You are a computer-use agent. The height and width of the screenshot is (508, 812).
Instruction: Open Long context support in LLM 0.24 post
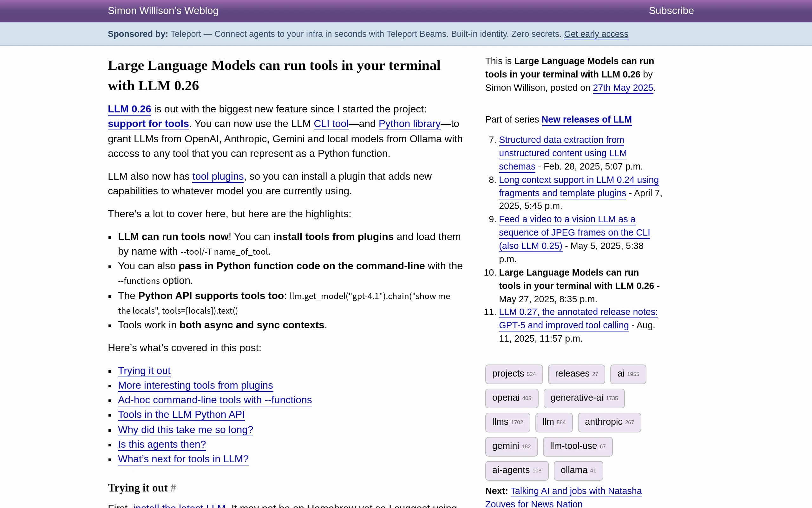pos(579,186)
